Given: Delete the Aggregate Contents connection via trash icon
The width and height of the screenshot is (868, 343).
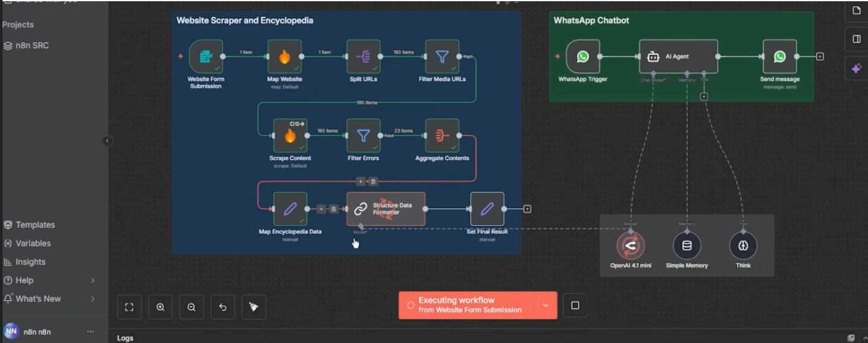Looking at the screenshot, I should (372, 181).
